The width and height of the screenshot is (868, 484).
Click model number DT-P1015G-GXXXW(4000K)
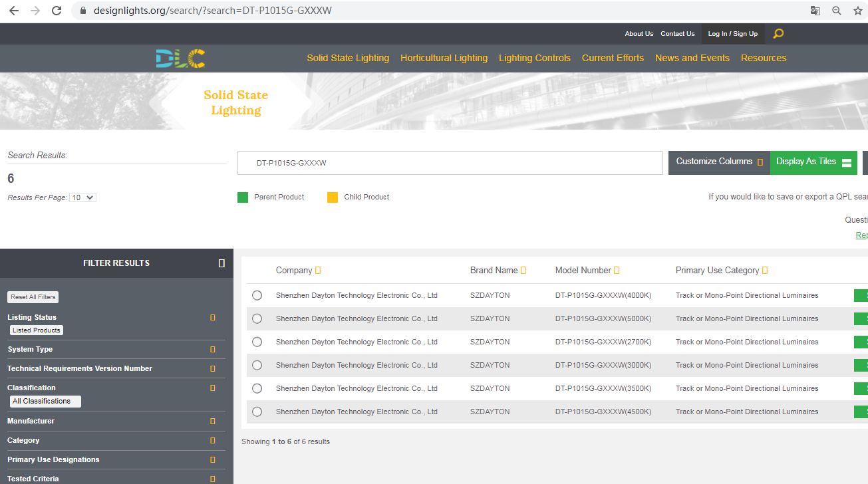[x=603, y=296]
